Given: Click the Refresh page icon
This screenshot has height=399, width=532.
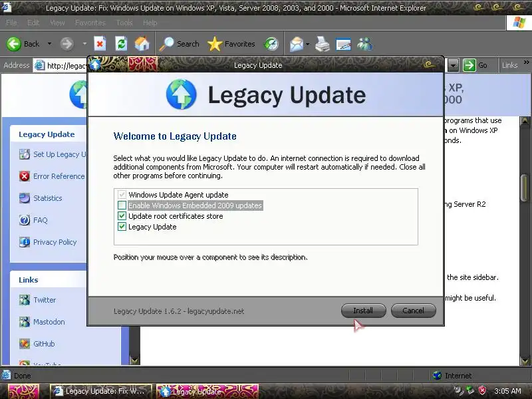Looking at the screenshot, I should tap(121, 44).
